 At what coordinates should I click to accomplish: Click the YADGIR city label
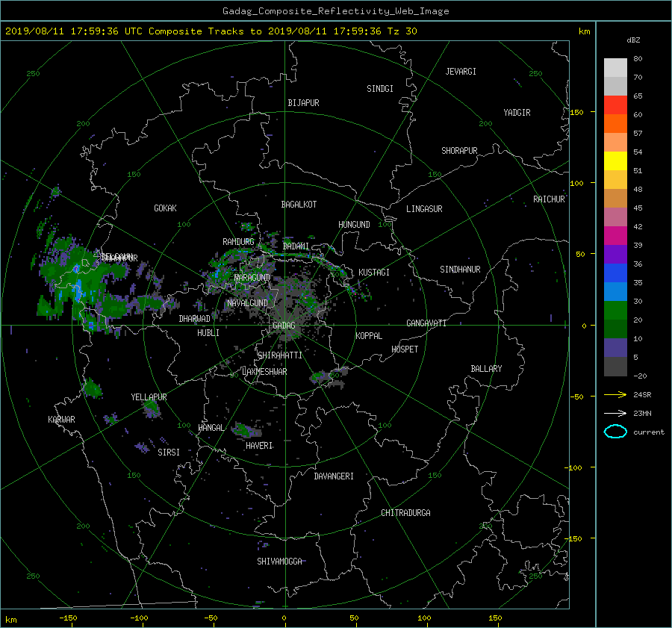pos(517,113)
